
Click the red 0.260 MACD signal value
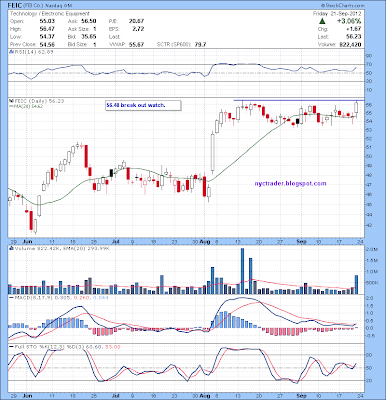click(x=81, y=297)
